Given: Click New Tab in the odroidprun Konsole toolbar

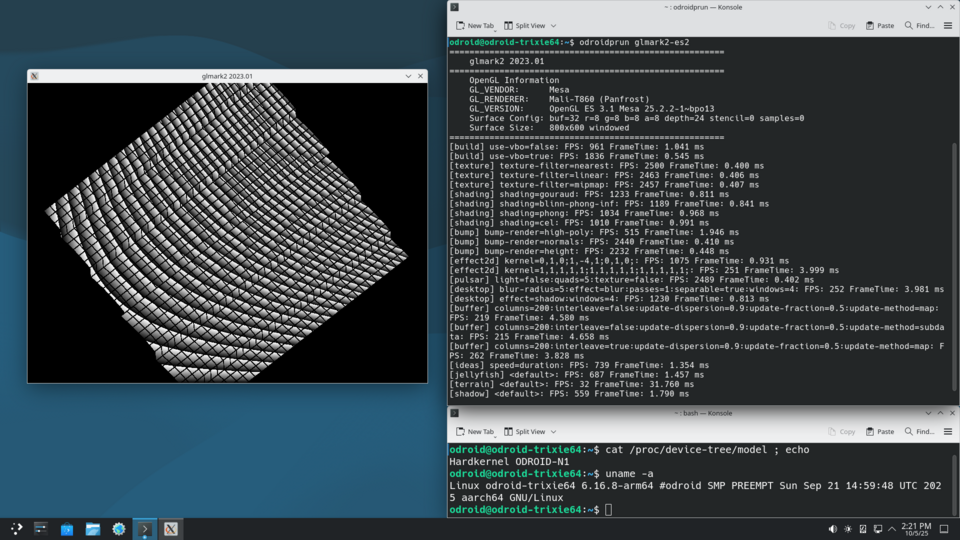Looking at the screenshot, I should click(x=474, y=25).
